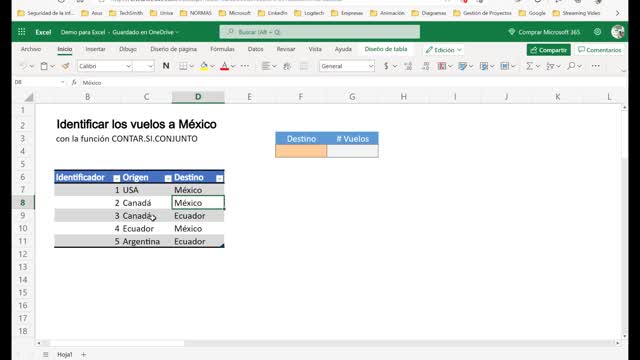Image resolution: width=640 pixels, height=360 pixels.
Task: Click the all sheets list icon
Action: click(45, 354)
